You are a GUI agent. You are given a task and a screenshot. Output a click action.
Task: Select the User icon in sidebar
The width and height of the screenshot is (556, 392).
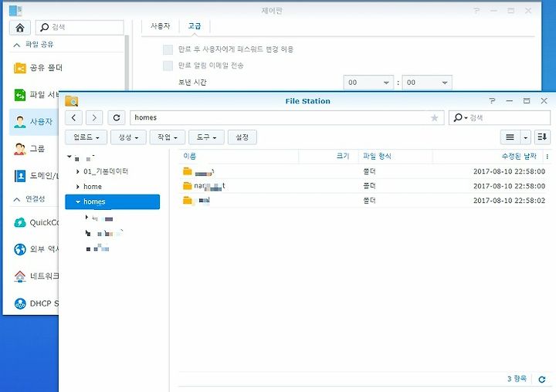pyautogui.click(x=20, y=122)
